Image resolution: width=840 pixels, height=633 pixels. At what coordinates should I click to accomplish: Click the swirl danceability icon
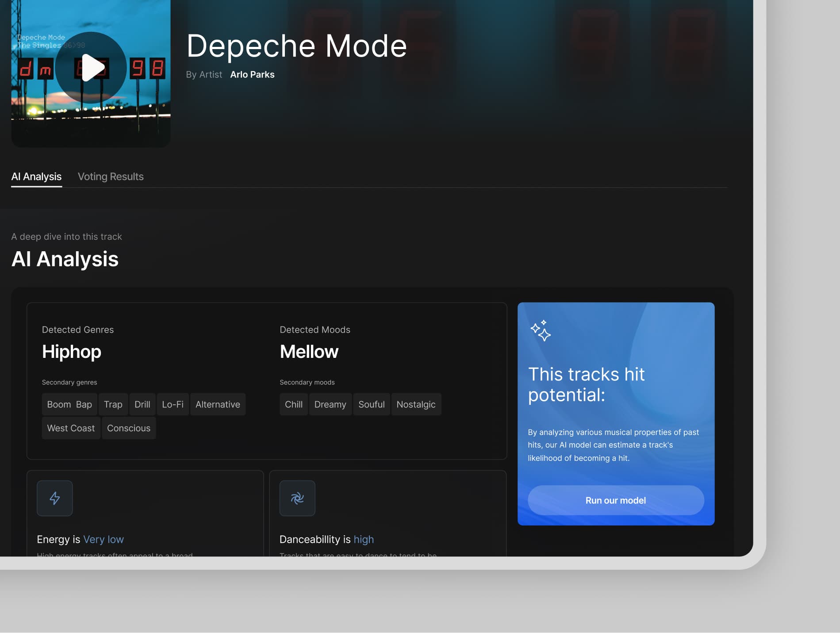tap(297, 498)
